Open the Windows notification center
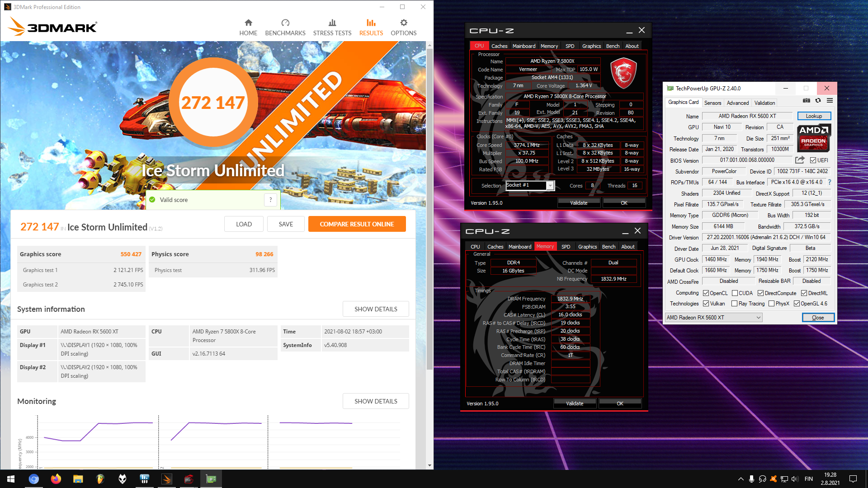Viewport: 868px width, 488px height. pyautogui.click(x=853, y=479)
